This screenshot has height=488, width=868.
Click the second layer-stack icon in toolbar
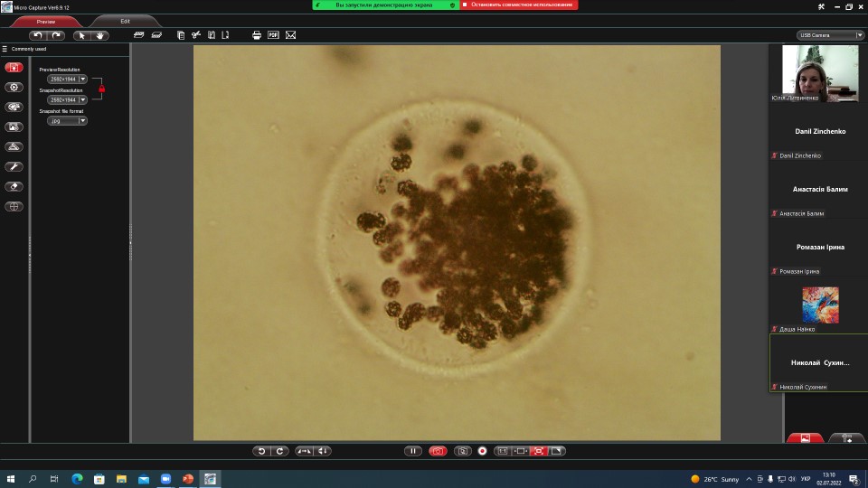[156, 35]
